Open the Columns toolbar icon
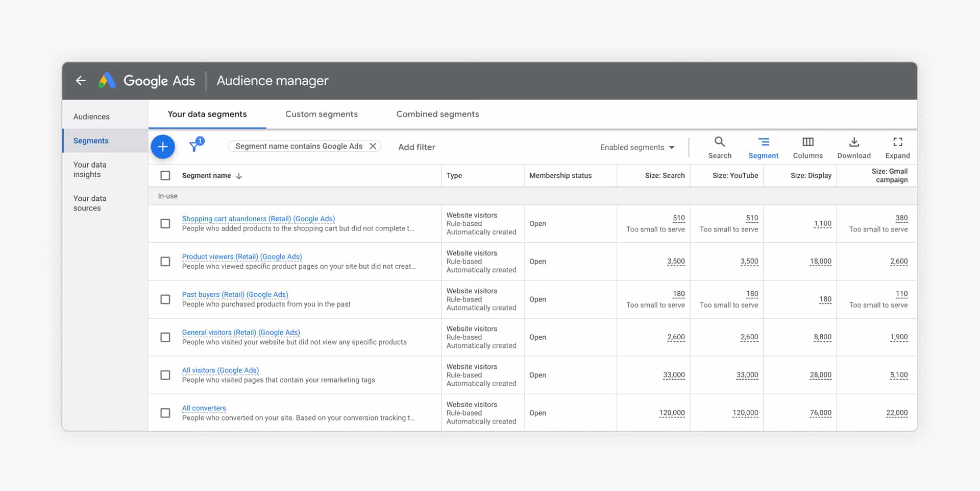980x491 pixels. pyautogui.click(x=807, y=148)
